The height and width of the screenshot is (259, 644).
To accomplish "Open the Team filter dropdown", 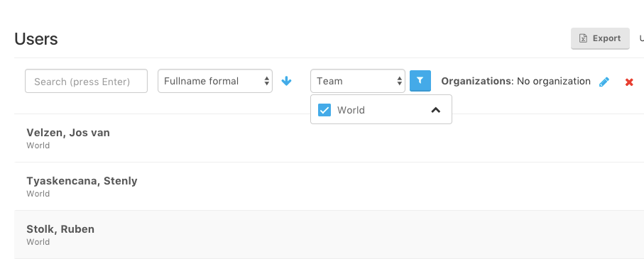I will tap(358, 81).
